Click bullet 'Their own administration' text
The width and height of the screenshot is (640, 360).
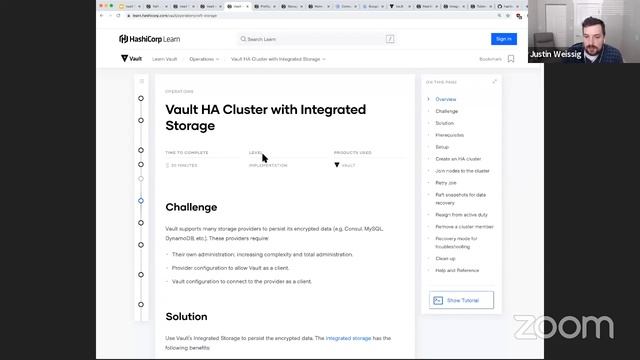(x=262, y=254)
